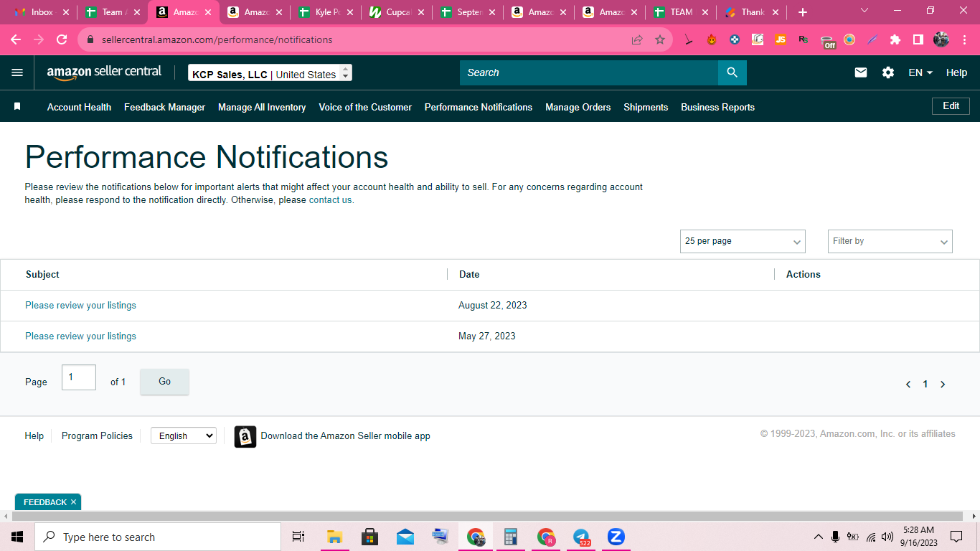The width and height of the screenshot is (980, 551).
Task: Click the orange JS extension icon
Action: click(x=781, y=40)
